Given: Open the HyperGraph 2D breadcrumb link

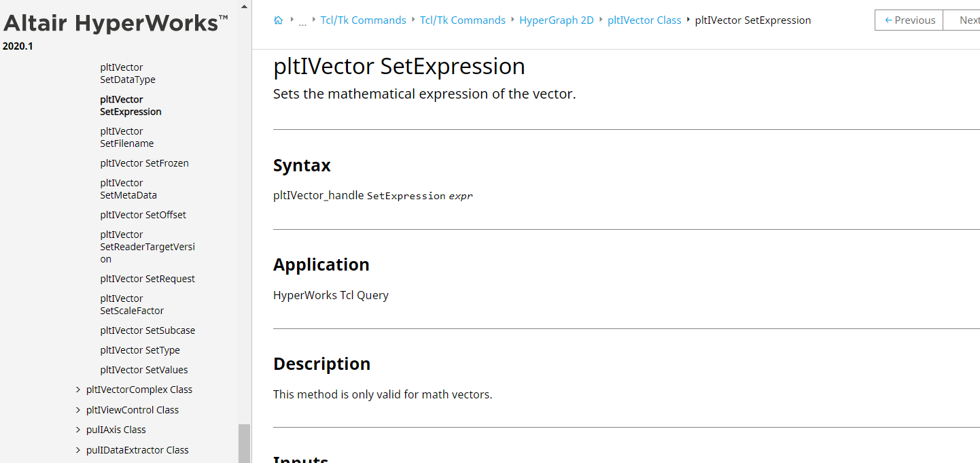Looking at the screenshot, I should click(x=557, y=20).
